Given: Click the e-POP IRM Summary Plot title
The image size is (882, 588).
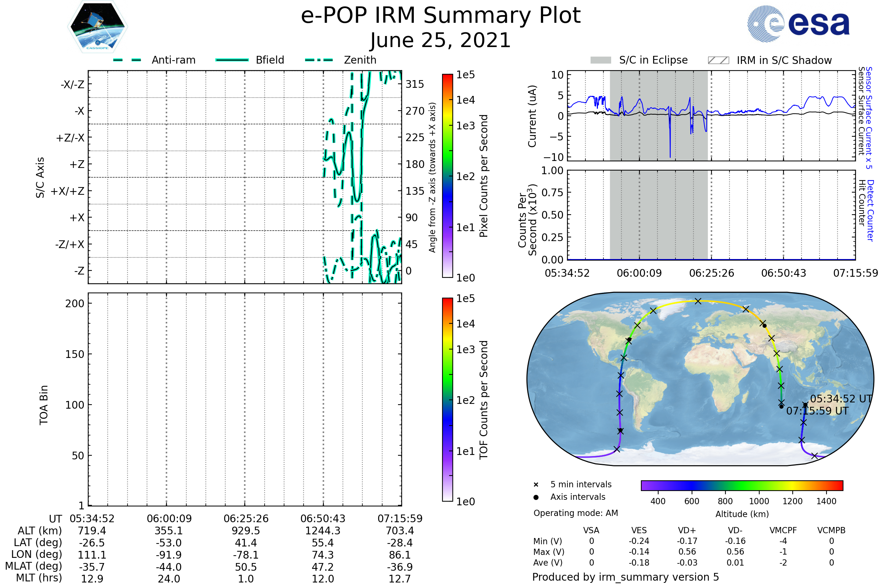Looking at the screenshot, I should [x=441, y=16].
